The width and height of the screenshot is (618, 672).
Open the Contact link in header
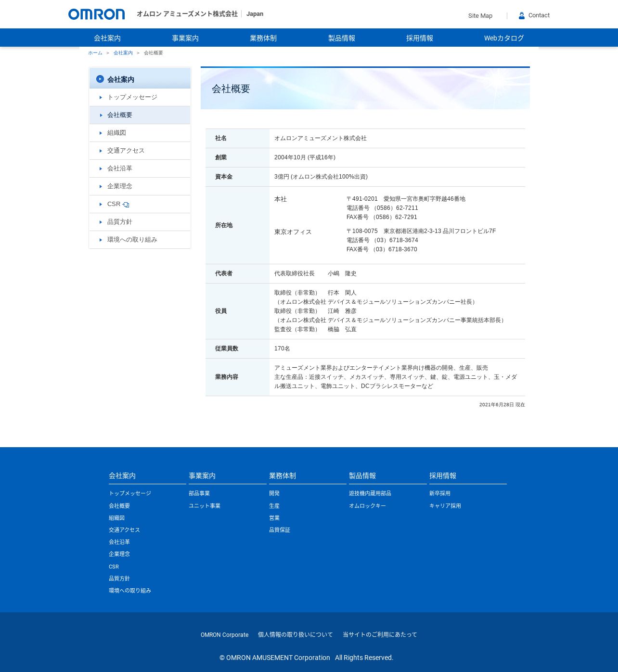(x=539, y=15)
